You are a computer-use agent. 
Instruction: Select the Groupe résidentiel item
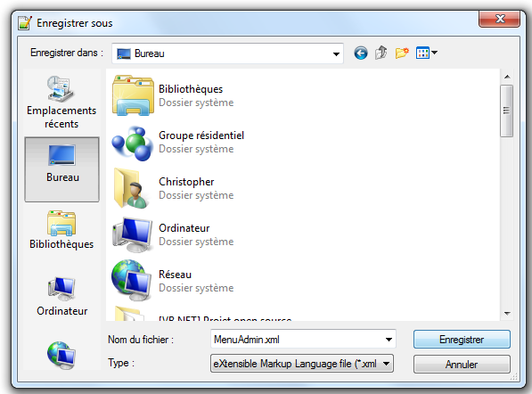tap(178, 143)
